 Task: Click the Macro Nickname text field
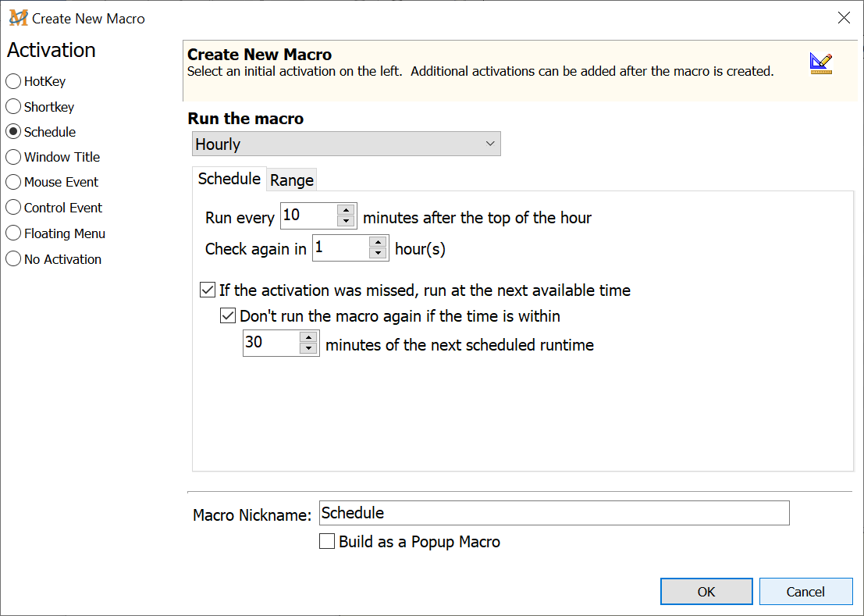pyautogui.click(x=553, y=513)
